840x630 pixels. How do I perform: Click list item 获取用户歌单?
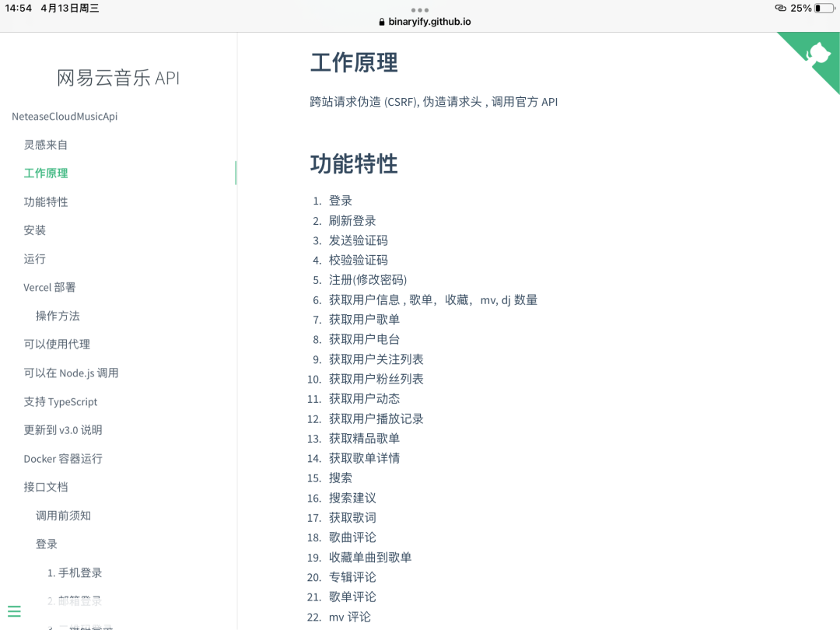364,320
